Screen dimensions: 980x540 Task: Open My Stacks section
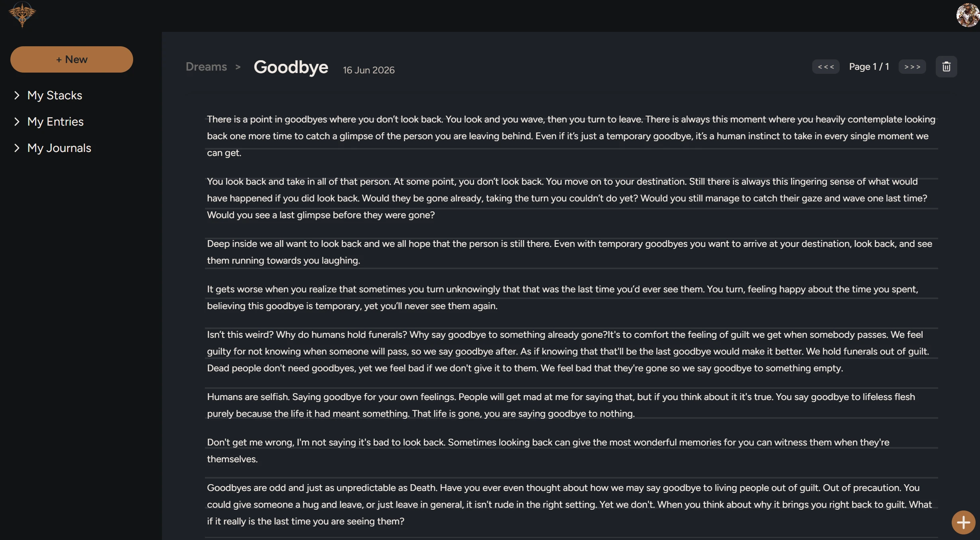55,95
